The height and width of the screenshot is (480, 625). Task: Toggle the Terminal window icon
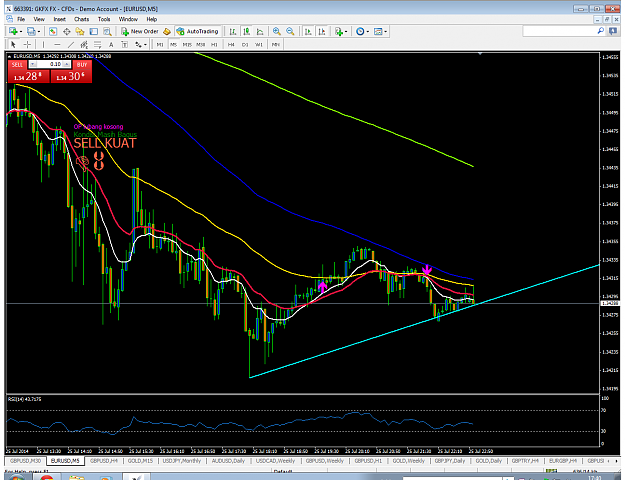coord(94,31)
